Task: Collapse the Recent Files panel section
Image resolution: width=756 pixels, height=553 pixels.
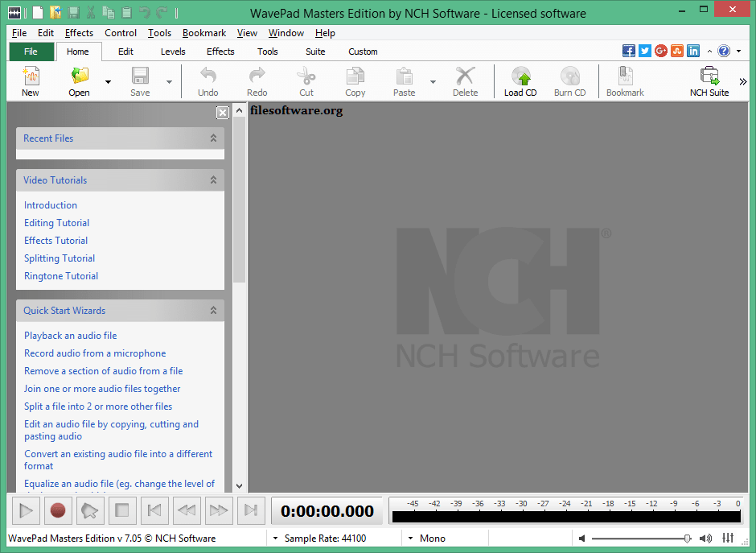Action: 213,138
